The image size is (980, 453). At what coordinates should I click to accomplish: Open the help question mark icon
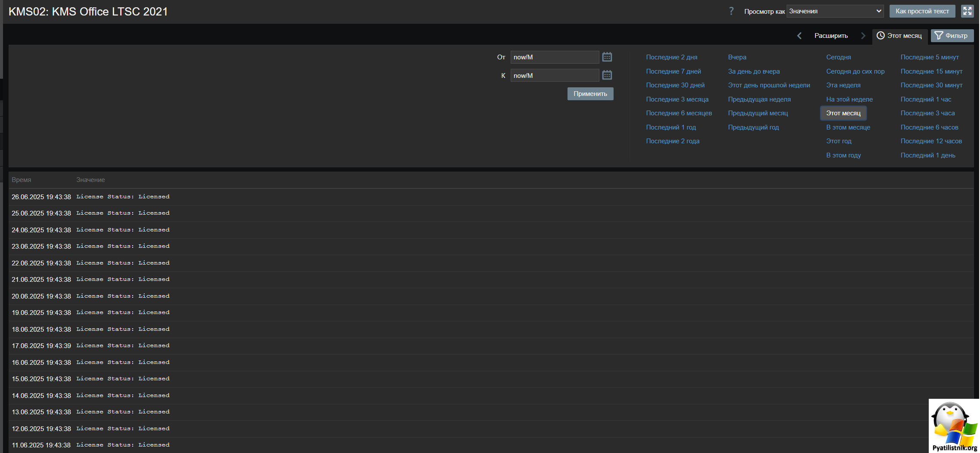pos(731,11)
